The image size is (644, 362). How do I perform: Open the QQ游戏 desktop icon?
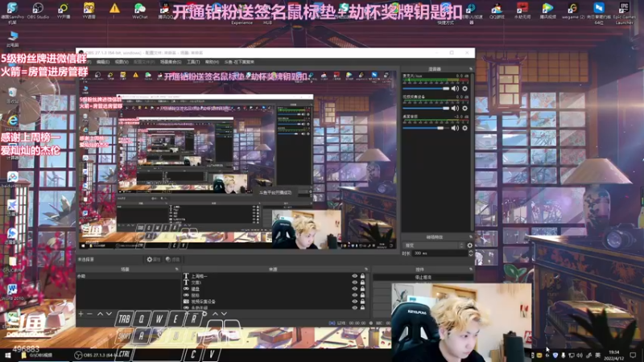[497, 10]
